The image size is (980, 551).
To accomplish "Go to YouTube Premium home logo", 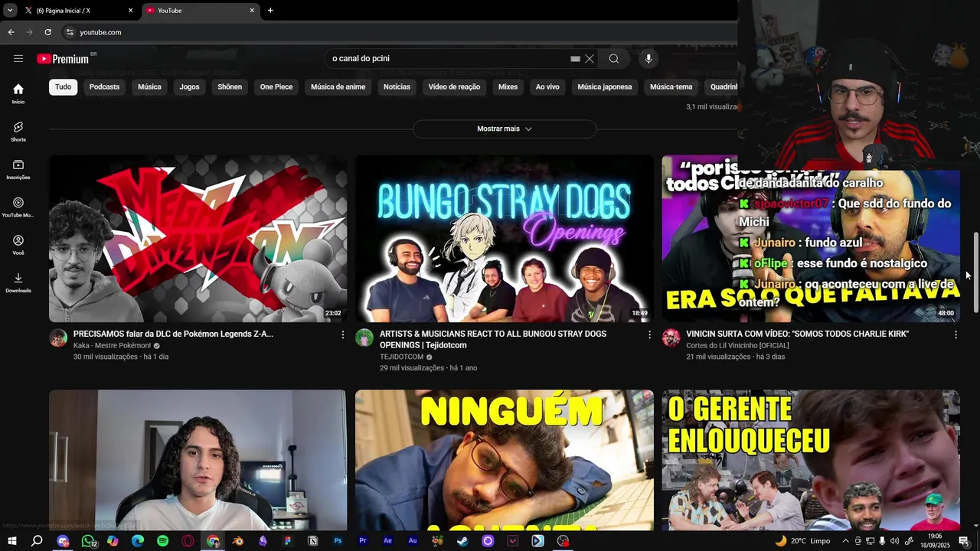I will (x=63, y=59).
